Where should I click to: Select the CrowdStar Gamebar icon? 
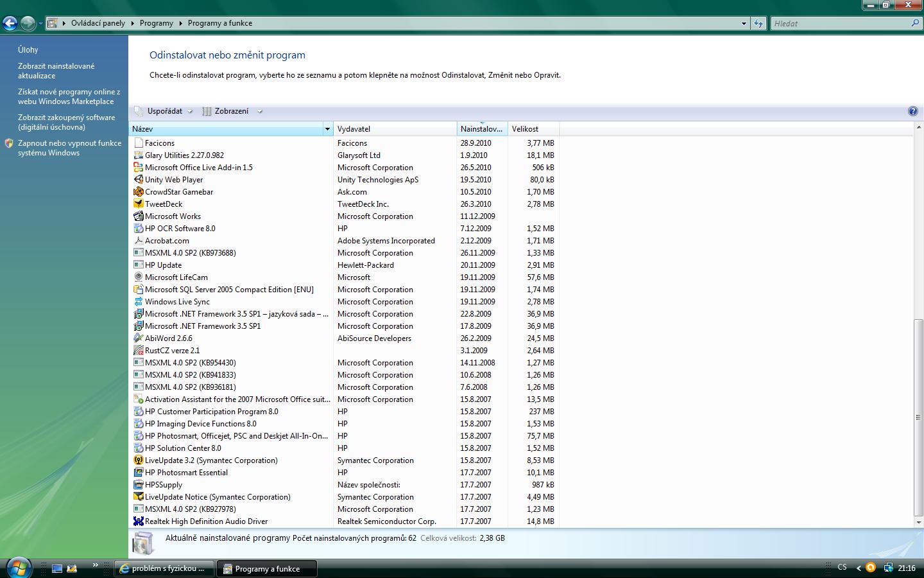138,192
